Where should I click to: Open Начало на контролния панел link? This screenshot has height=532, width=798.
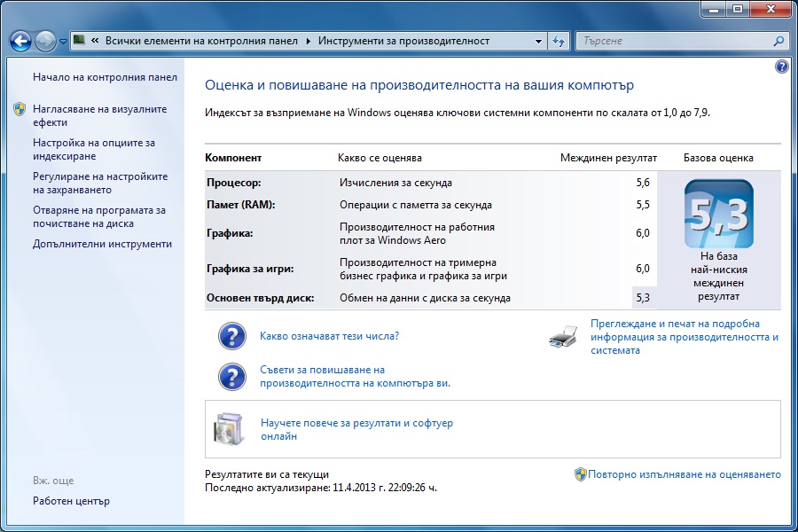(x=105, y=77)
